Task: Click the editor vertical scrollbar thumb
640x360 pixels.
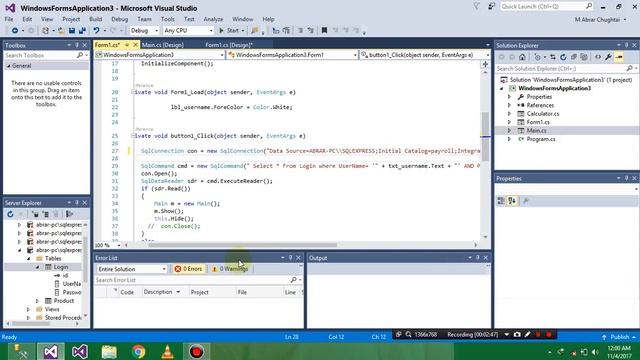Action: click(x=485, y=136)
